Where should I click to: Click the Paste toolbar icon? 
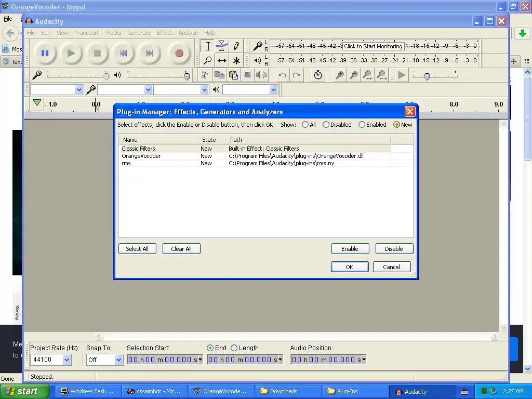tap(233, 75)
